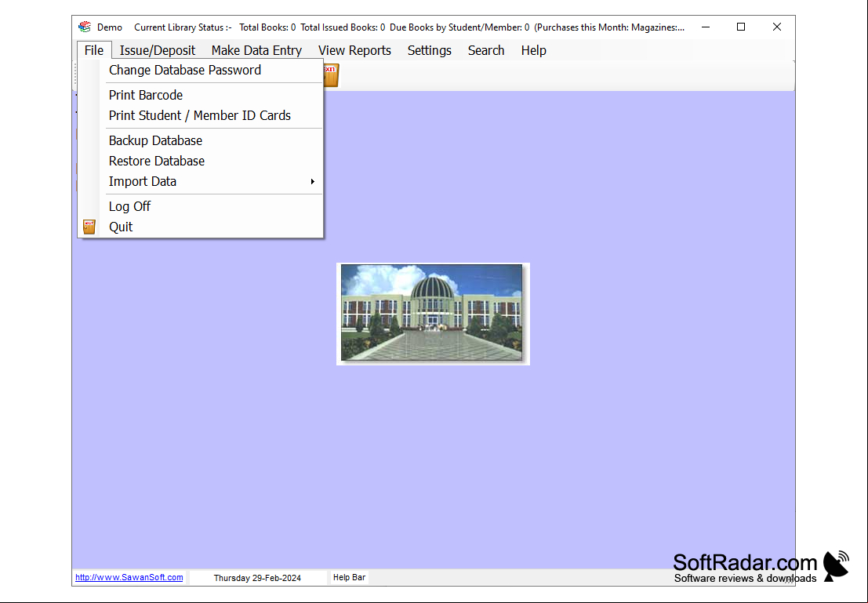Open the Issue/Deposit menu
The width and height of the screenshot is (868, 603).
coord(158,50)
